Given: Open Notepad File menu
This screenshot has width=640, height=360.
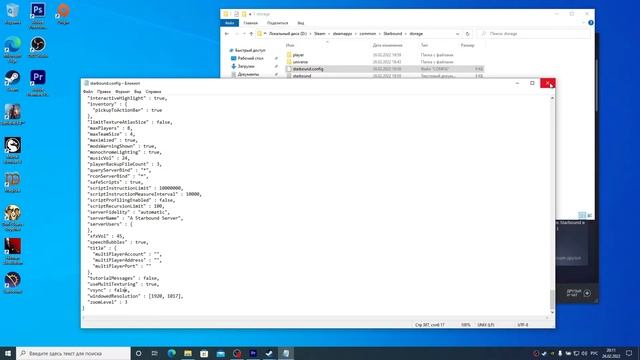Looking at the screenshot, I should click(88, 92).
